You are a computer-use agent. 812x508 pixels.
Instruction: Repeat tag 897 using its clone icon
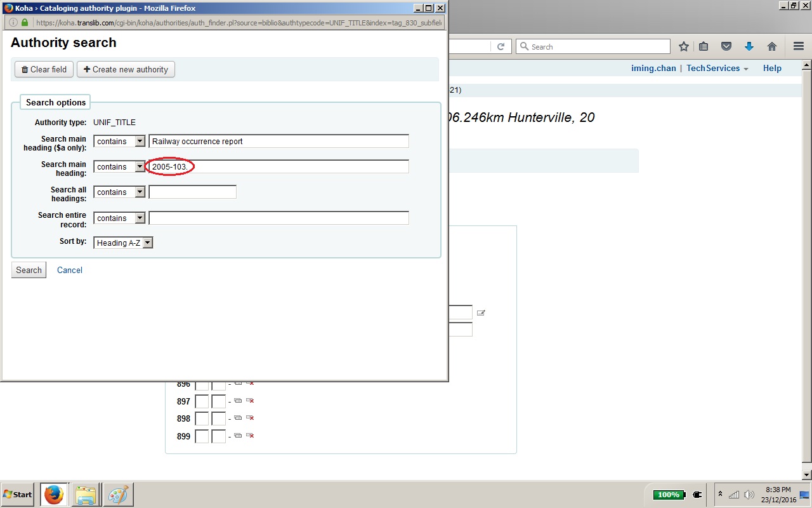[238, 401]
